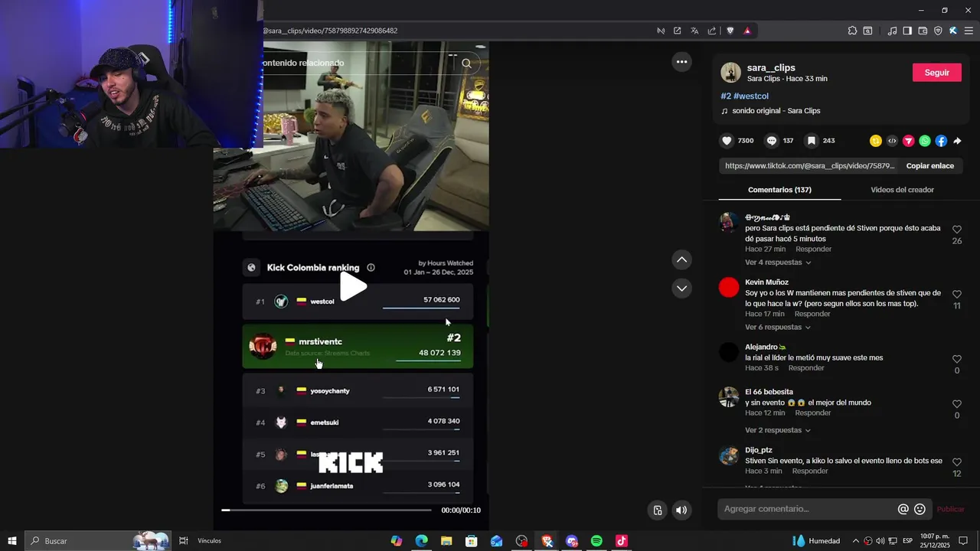Like Alejandro's comment heart
The image size is (980, 551).
(x=957, y=359)
